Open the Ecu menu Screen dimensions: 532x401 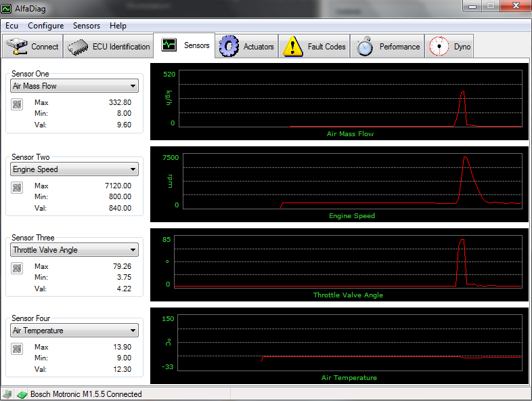point(12,26)
